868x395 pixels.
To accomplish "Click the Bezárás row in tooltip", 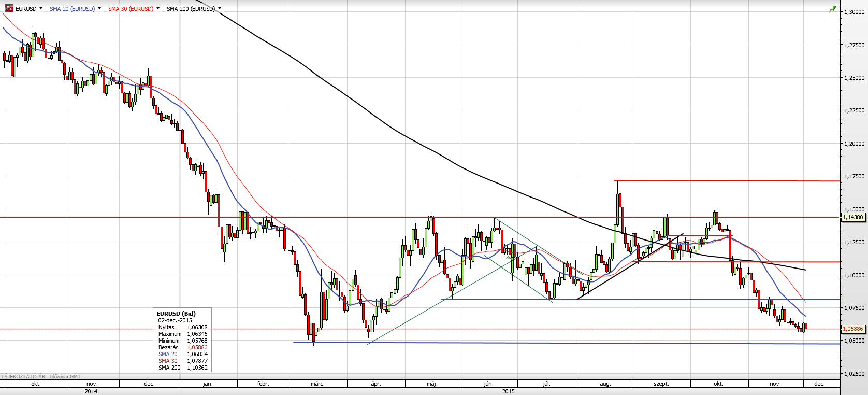I will [183, 347].
